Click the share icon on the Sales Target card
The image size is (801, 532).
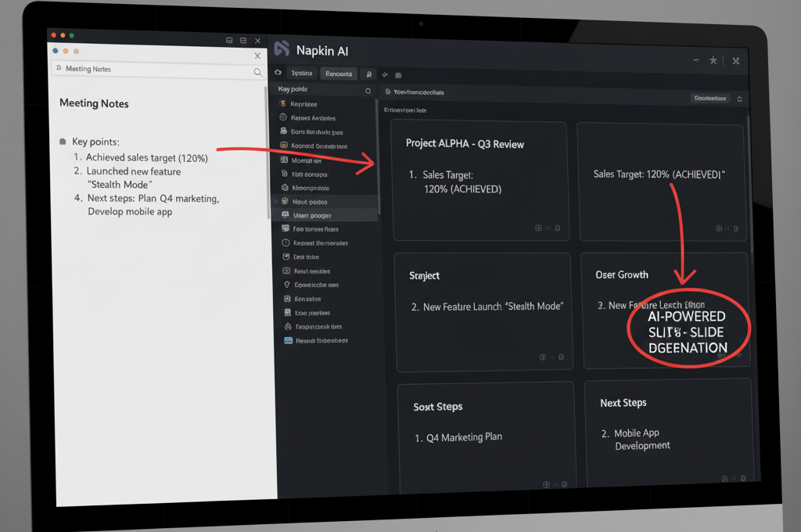tap(736, 228)
